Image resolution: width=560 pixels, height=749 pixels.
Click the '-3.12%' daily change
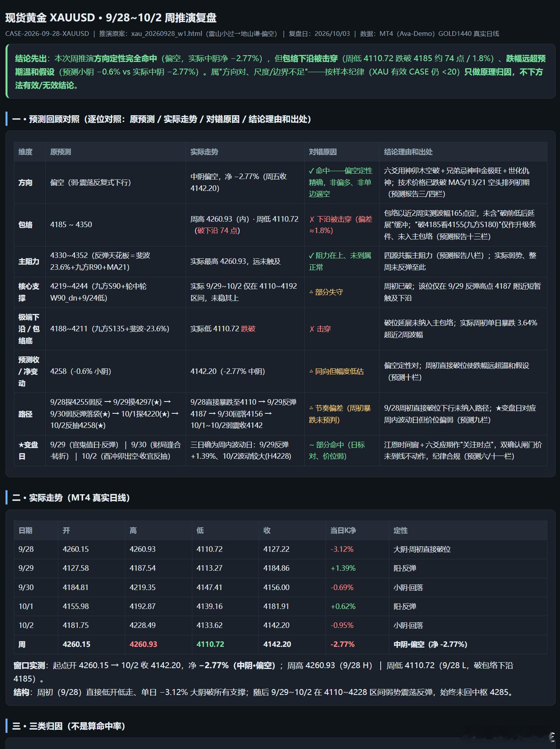tap(342, 549)
